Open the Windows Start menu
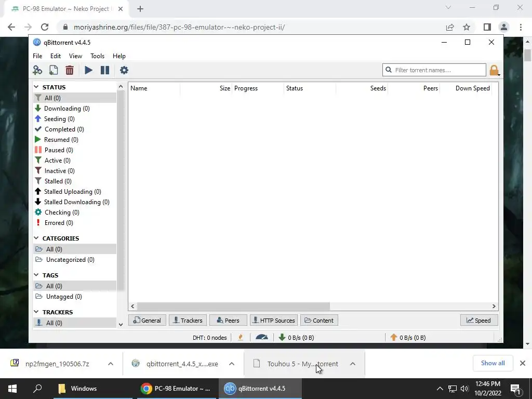This screenshot has height=399, width=532. click(12, 389)
